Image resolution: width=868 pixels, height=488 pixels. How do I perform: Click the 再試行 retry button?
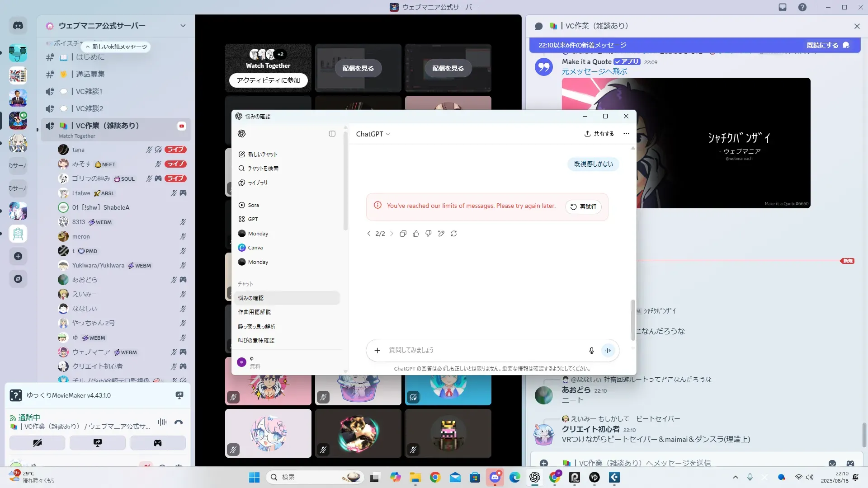tap(583, 207)
